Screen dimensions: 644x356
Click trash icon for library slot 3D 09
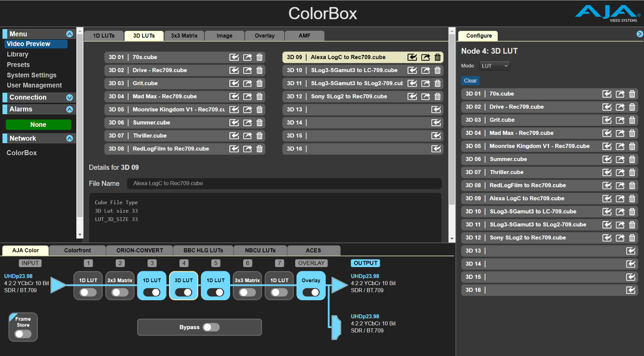pos(437,57)
